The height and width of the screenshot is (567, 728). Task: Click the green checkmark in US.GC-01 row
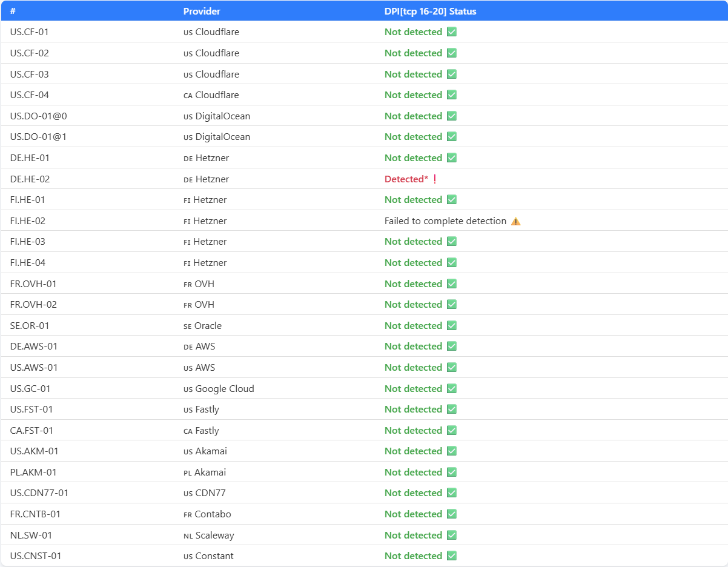coord(451,389)
